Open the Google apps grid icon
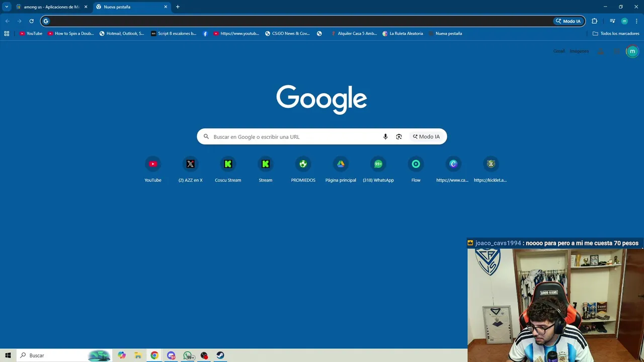Viewport: 644px width, 362px height. tap(616, 51)
